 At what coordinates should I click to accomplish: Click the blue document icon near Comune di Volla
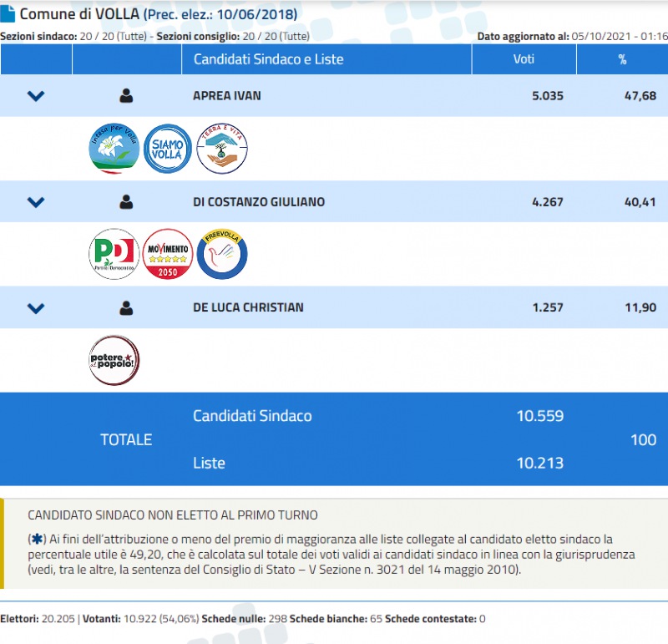(x=8, y=14)
